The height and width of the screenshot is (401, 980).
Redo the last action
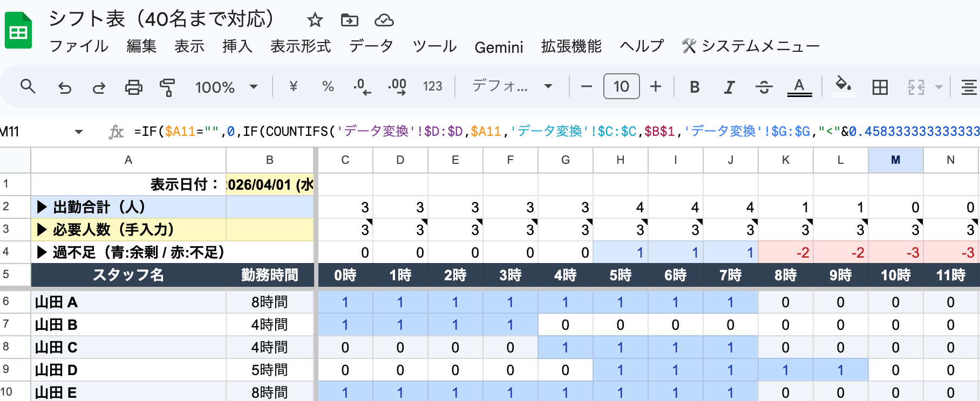(99, 87)
